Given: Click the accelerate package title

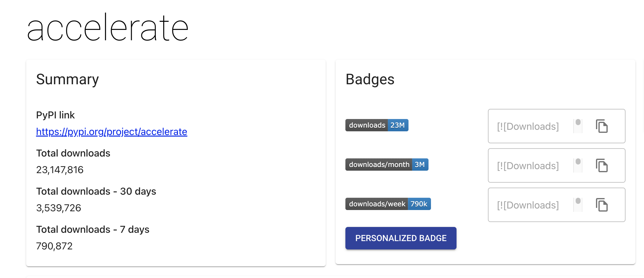Looking at the screenshot, I should [107, 28].
